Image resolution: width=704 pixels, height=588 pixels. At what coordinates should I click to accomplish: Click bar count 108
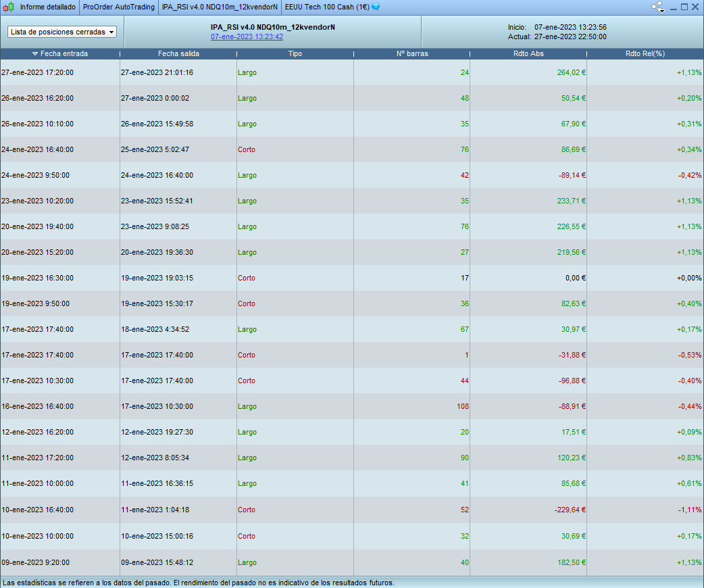click(x=463, y=406)
